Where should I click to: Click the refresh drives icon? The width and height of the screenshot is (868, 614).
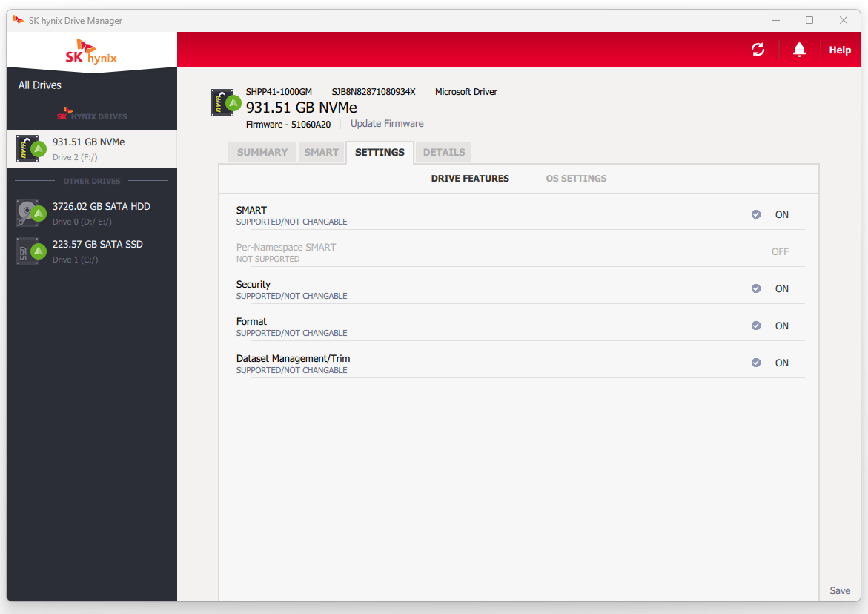(x=758, y=50)
